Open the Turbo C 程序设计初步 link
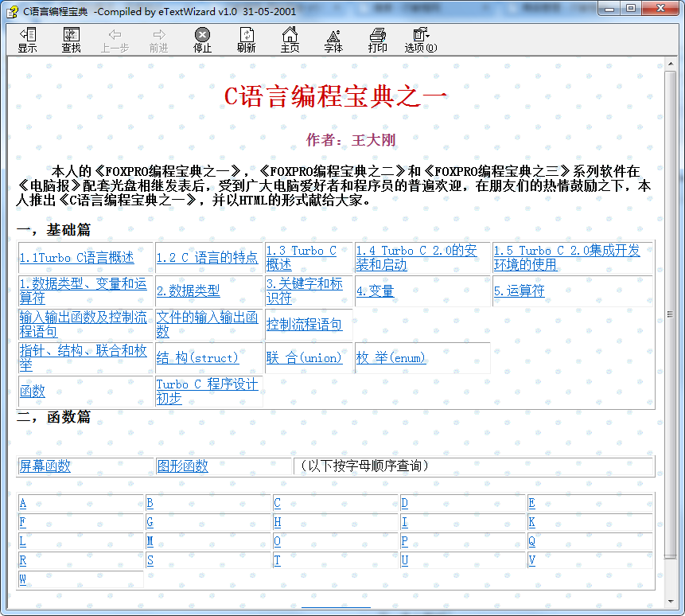Image resolution: width=685 pixels, height=616 pixels. tap(207, 391)
